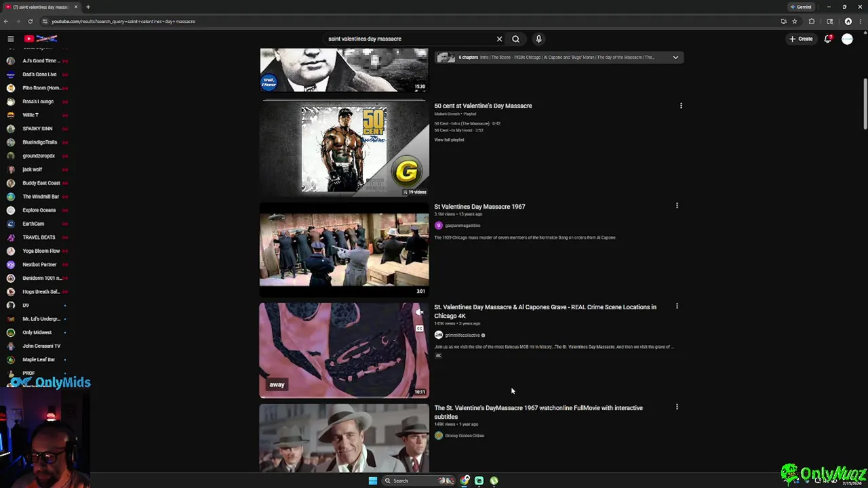The height and width of the screenshot is (488, 868).
Task: Open jack wolf subscription
Action: [x=37, y=169]
